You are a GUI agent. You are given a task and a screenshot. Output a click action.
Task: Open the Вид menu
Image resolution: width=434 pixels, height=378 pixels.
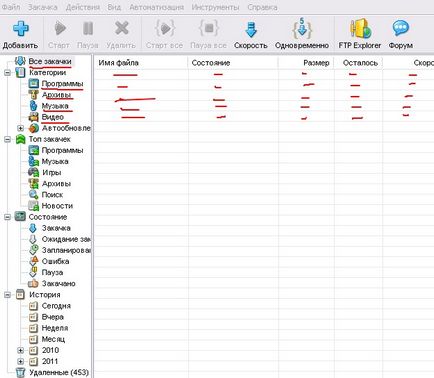pyautogui.click(x=114, y=7)
